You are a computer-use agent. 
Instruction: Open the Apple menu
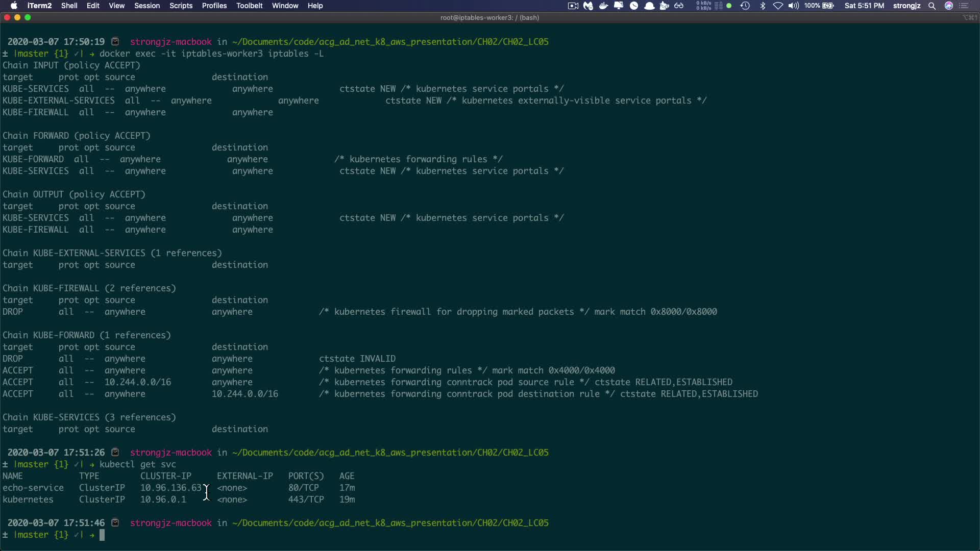click(x=14, y=6)
